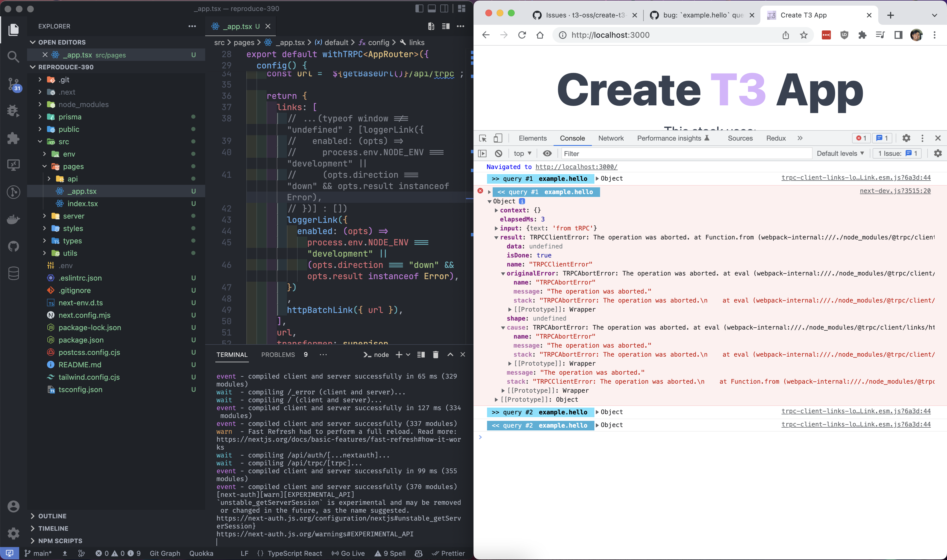Open the next-dev.js source link in Console
This screenshot has height=560, width=947.
(x=895, y=191)
